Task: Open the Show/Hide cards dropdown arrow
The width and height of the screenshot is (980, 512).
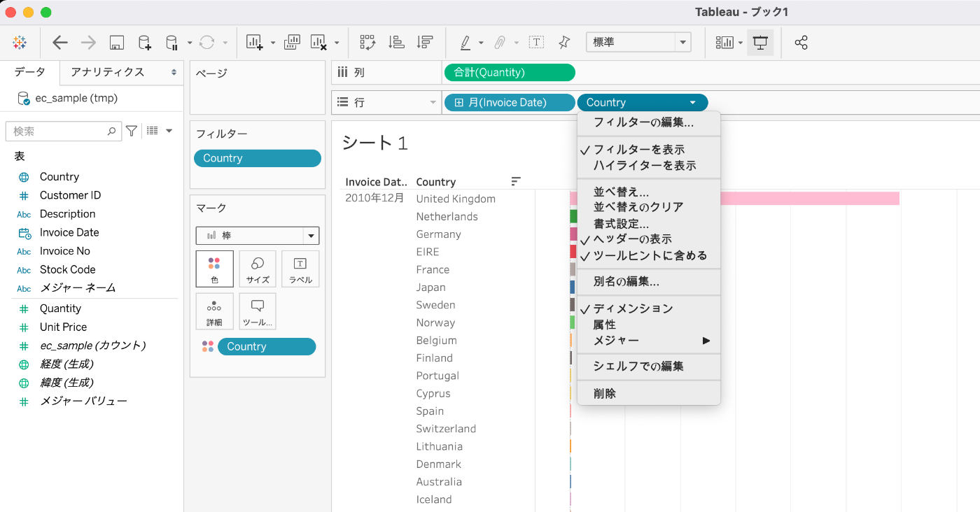Action: tap(741, 43)
